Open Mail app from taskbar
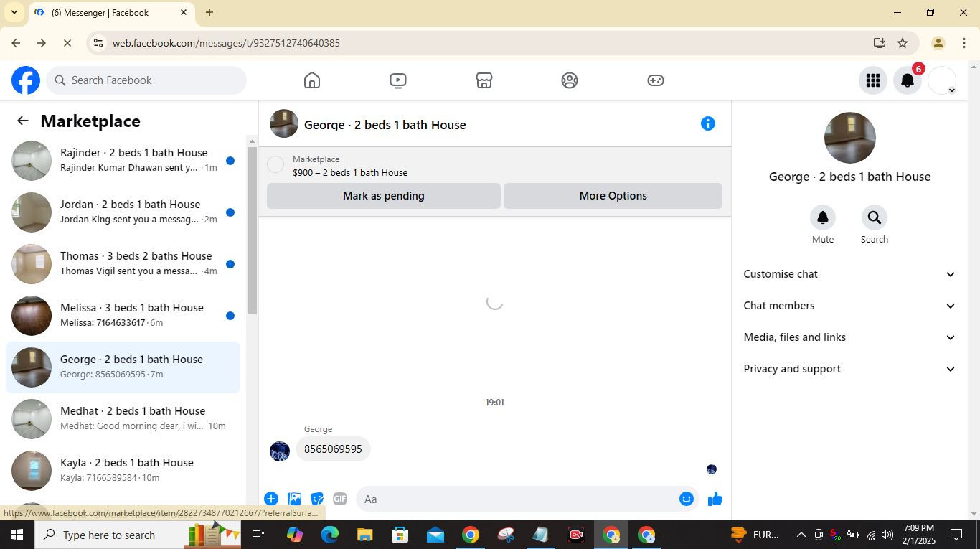 (x=435, y=535)
